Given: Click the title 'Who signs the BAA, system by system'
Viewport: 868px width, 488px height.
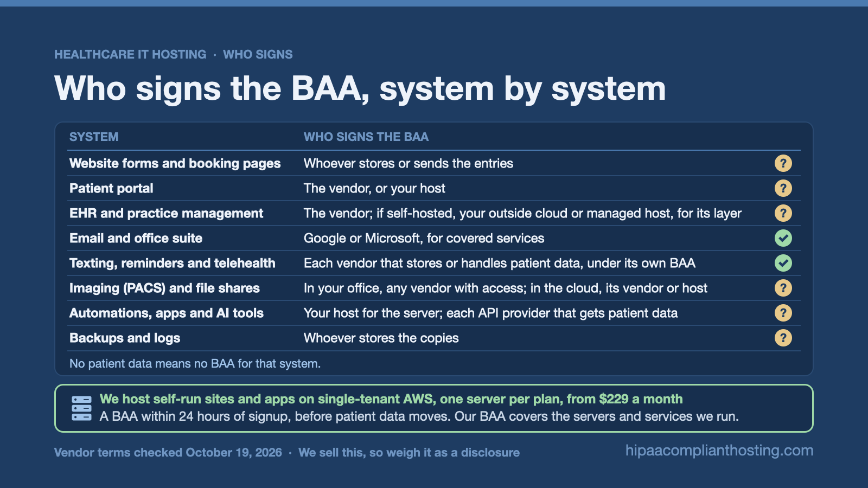Looking at the screenshot, I should click(x=360, y=89).
